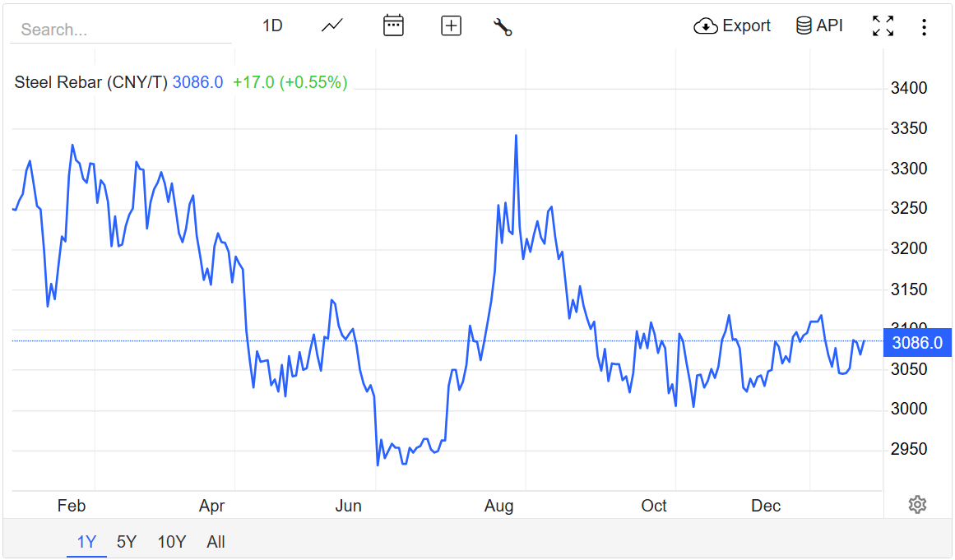This screenshot has height=560, width=955.
Task: Focus the Search input field
Action: tap(121, 30)
